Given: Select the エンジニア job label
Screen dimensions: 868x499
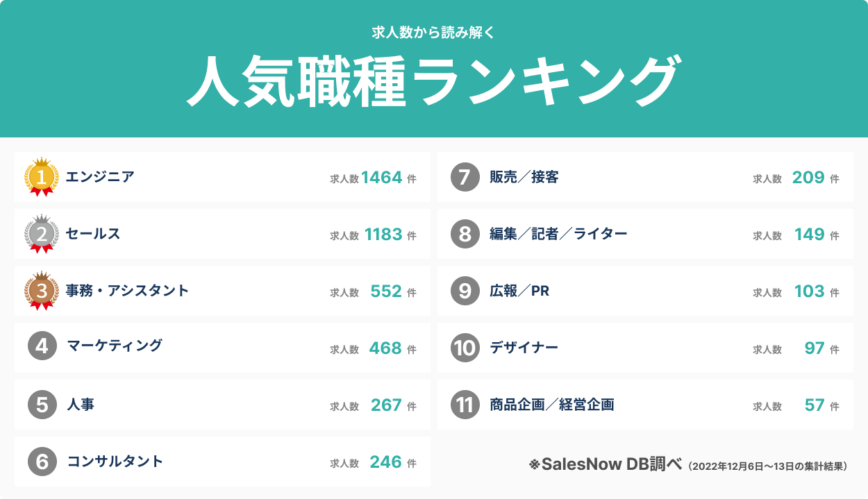Looking at the screenshot, I should (100, 177).
